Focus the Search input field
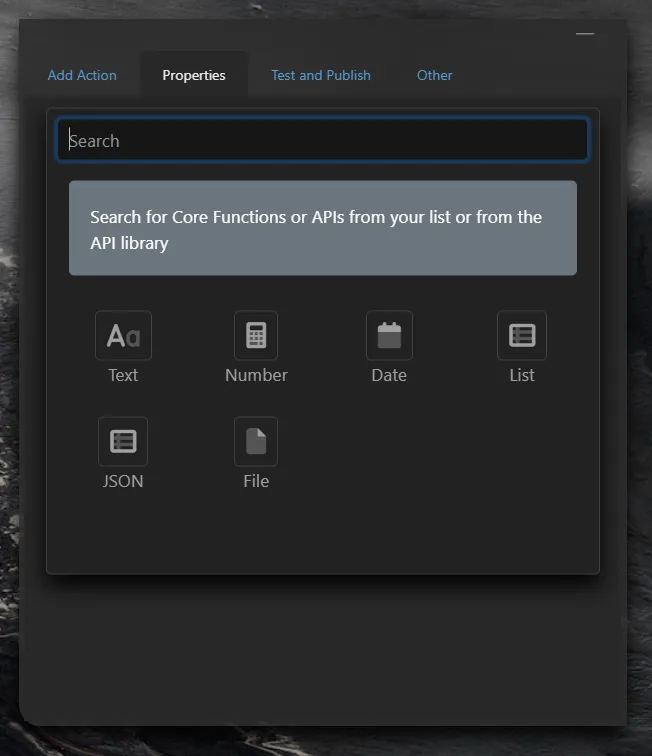The width and height of the screenshot is (652, 756). 323,140
